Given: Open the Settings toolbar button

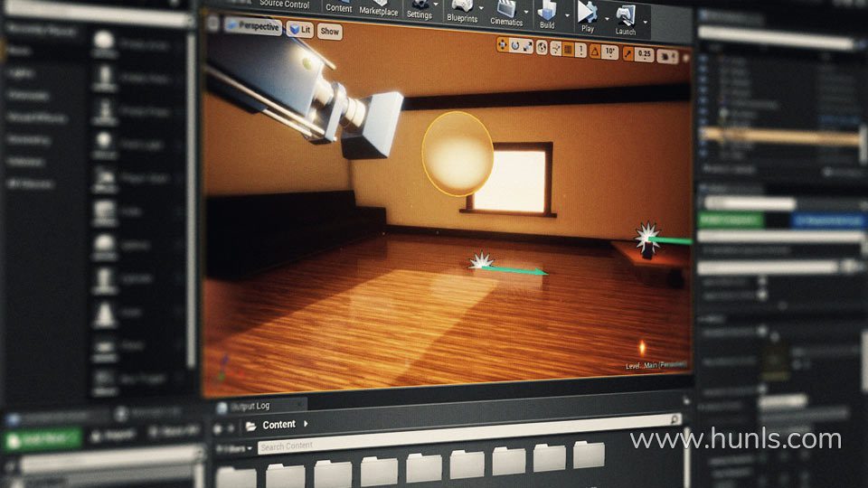Looking at the screenshot, I should coord(419,11).
